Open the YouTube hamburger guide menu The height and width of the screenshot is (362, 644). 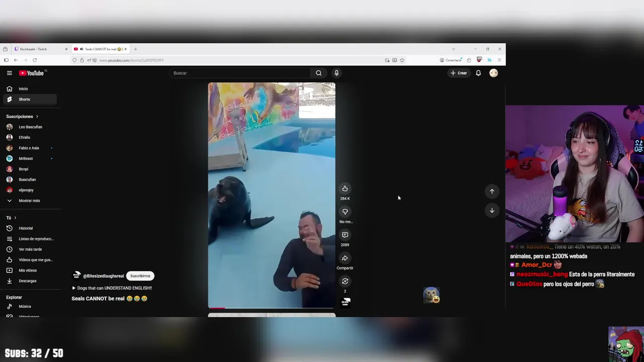click(9, 73)
